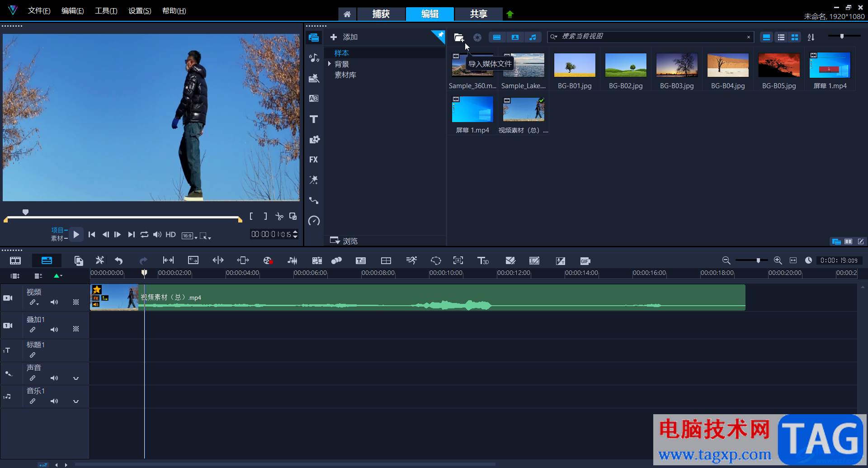868x468 pixels.
Task: Toggle show photos filter in library
Action: 515,38
